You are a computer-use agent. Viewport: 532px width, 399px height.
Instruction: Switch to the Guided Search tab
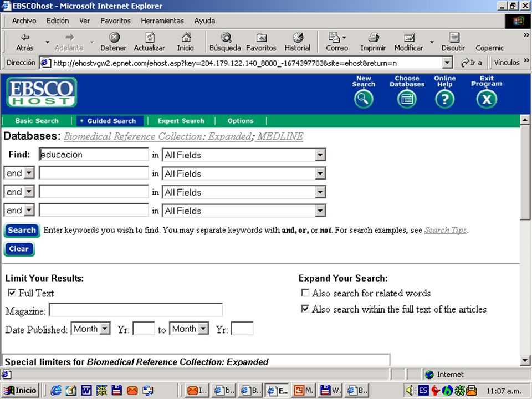(x=111, y=121)
